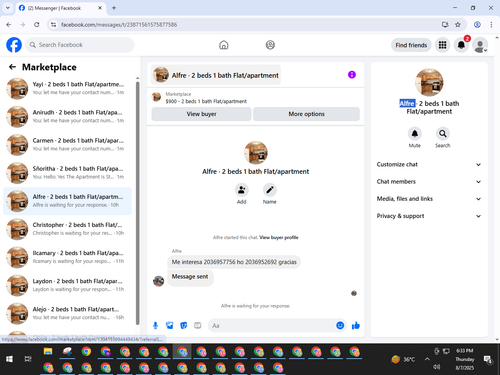Image resolution: width=500 pixels, height=375 pixels.
Task: Edit chat name pencil icon
Action: tap(270, 190)
